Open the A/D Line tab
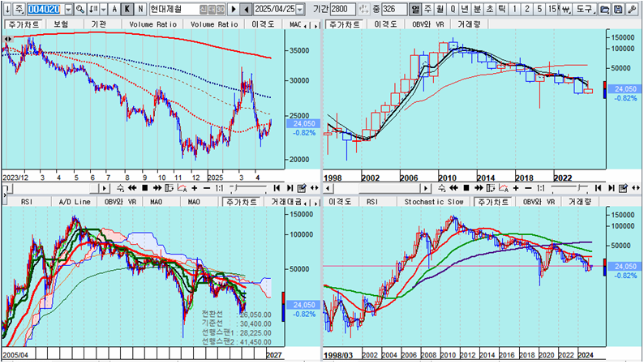Image resolution: width=644 pixels, height=364 pixels. pos(75,202)
